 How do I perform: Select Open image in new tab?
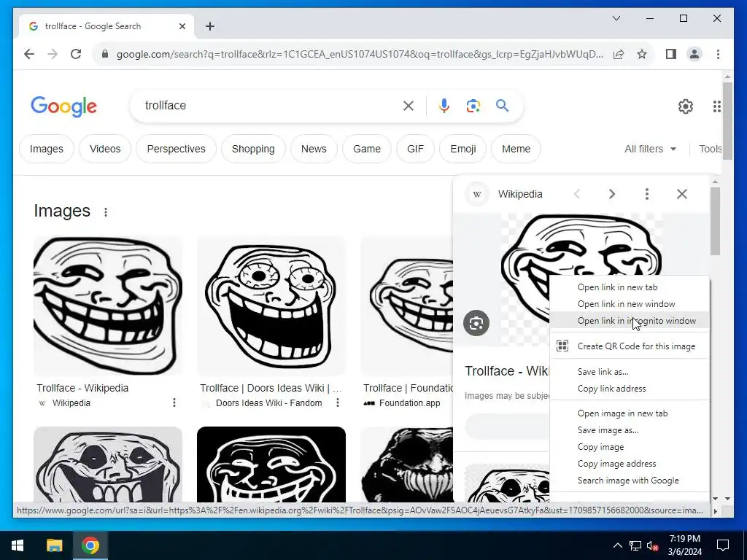[x=630, y=413]
